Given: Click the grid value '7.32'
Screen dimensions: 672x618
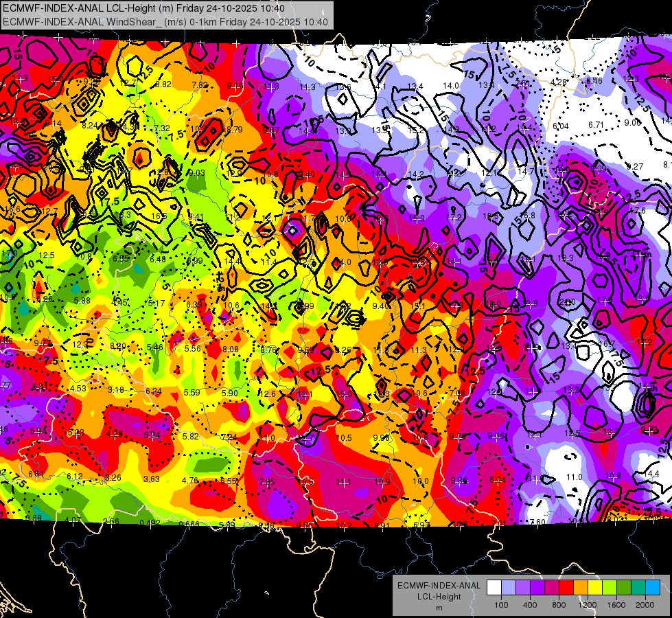Looking at the screenshot, I should 162,128.
